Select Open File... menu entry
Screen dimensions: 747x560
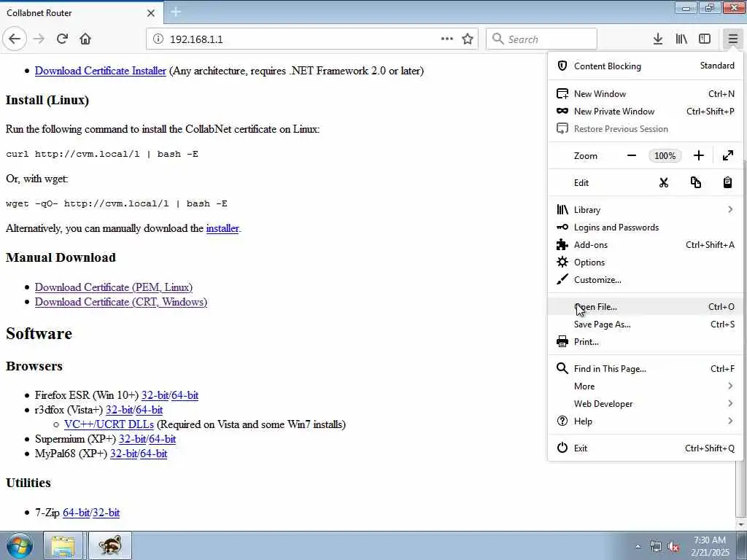(645, 307)
